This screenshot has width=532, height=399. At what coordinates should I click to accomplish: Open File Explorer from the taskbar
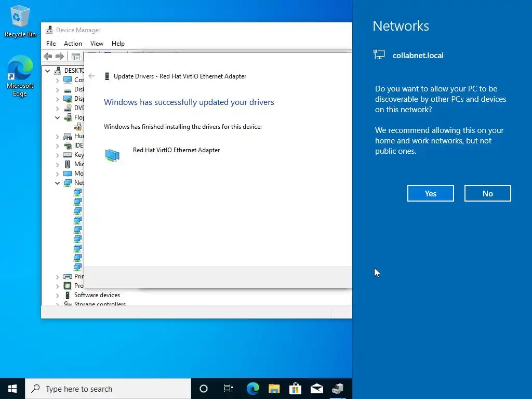(274, 389)
